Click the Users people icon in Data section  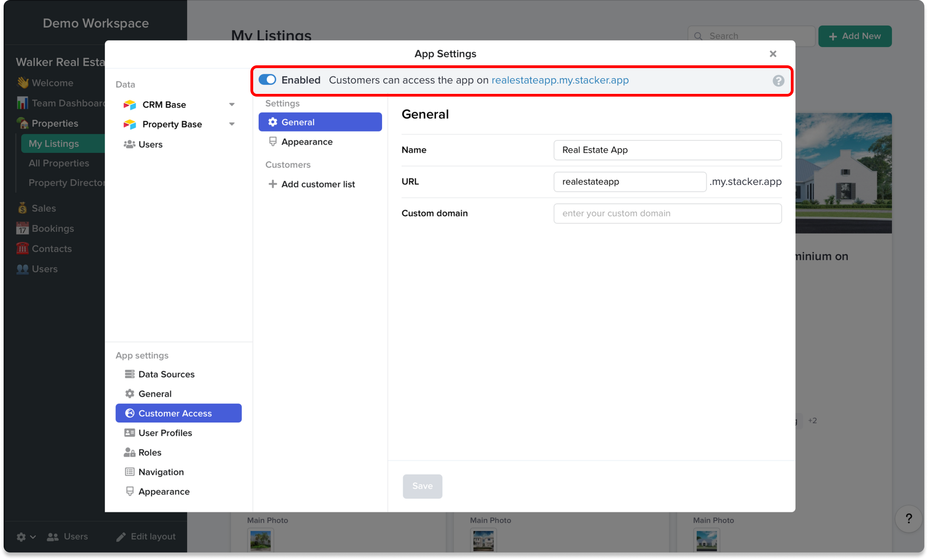click(x=130, y=144)
